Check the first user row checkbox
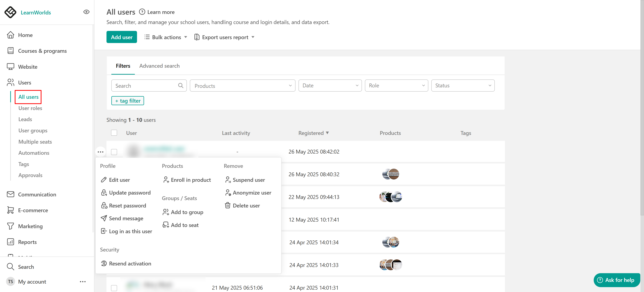The image size is (644, 292). click(114, 152)
